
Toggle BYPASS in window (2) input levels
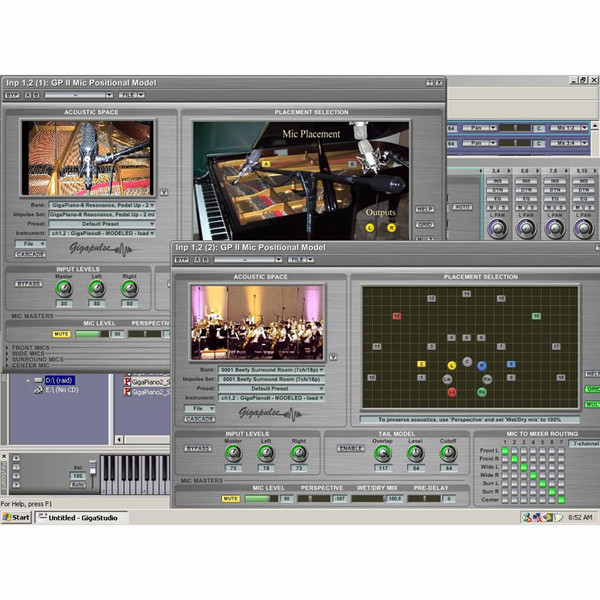tap(198, 448)
